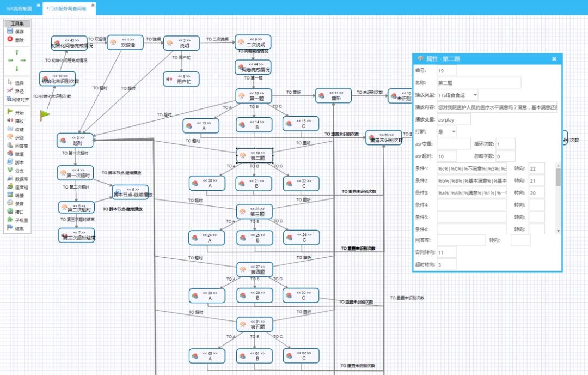
Task: Select the 第一题 node in flowchart
Action: click(253, 96)
